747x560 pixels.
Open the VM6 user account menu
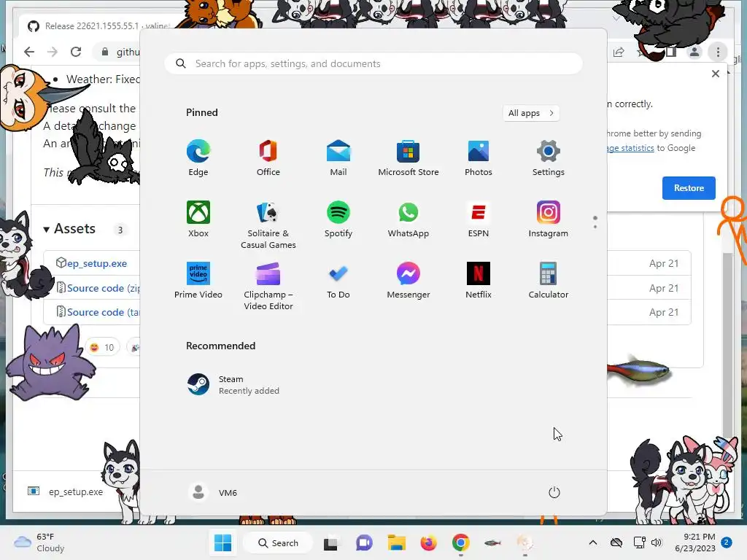[212, 492]
